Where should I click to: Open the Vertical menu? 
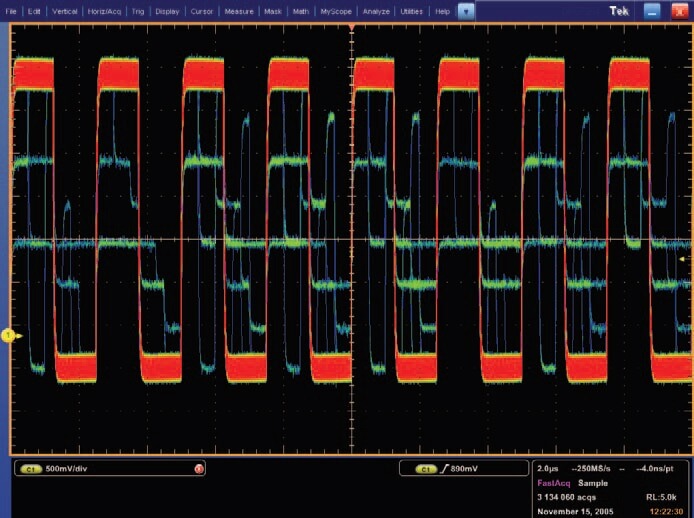pos(66,10)
